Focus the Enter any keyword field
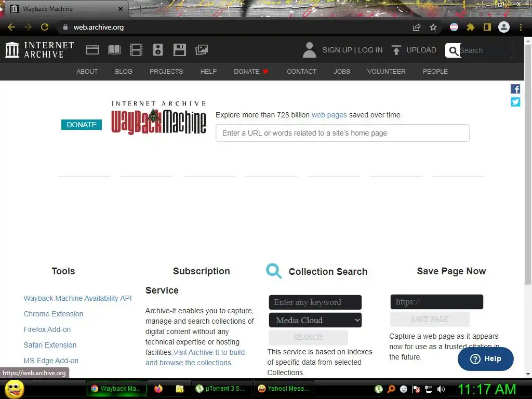 (315, 302)
